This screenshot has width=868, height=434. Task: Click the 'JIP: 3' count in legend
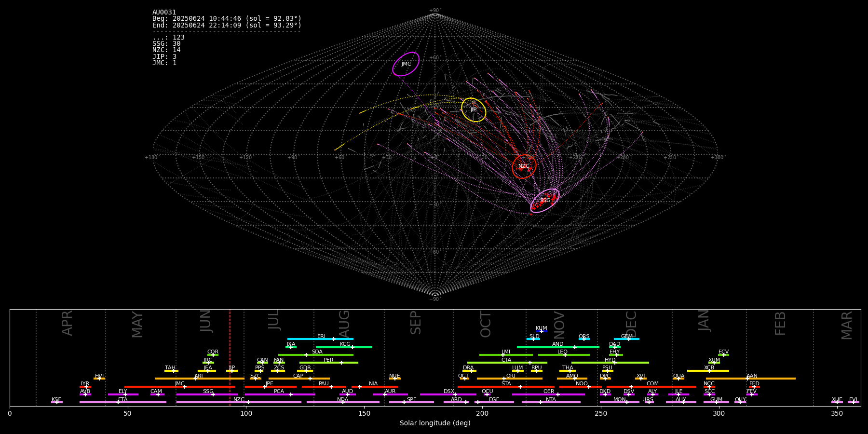point(164,57)
